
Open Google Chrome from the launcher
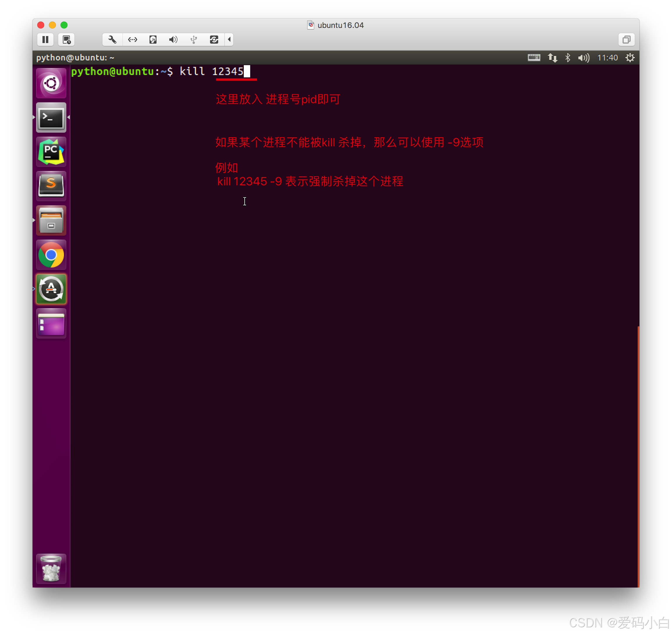point(51,255)
